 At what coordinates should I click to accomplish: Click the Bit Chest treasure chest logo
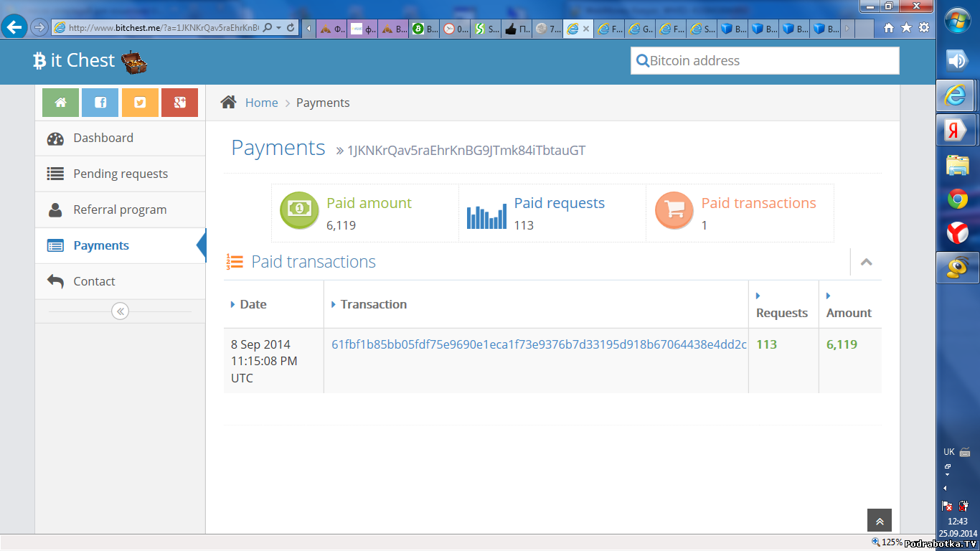click(133, 62)
